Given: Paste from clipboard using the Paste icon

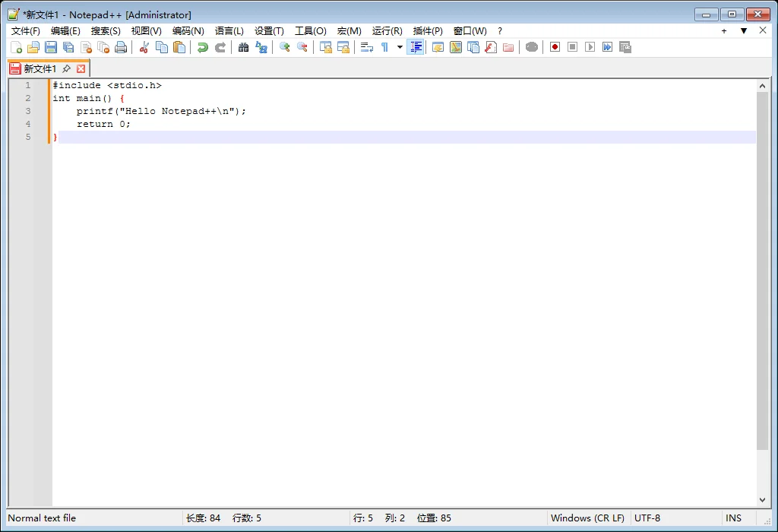Looking at the screenshot, I should (179, 47).
